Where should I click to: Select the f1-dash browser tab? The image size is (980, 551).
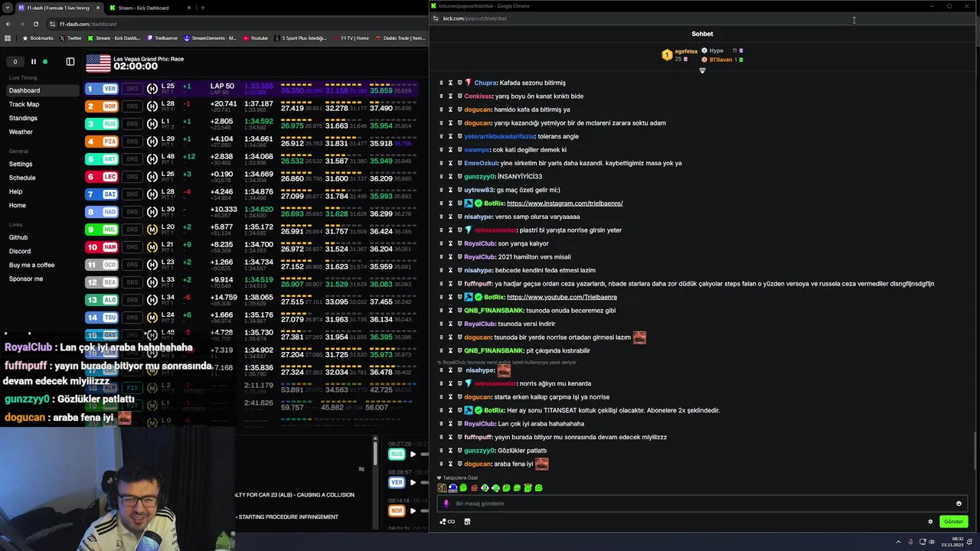[57, 8]
